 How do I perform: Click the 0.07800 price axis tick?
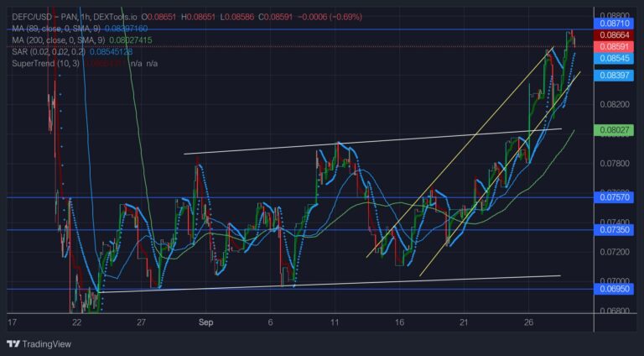615,164
